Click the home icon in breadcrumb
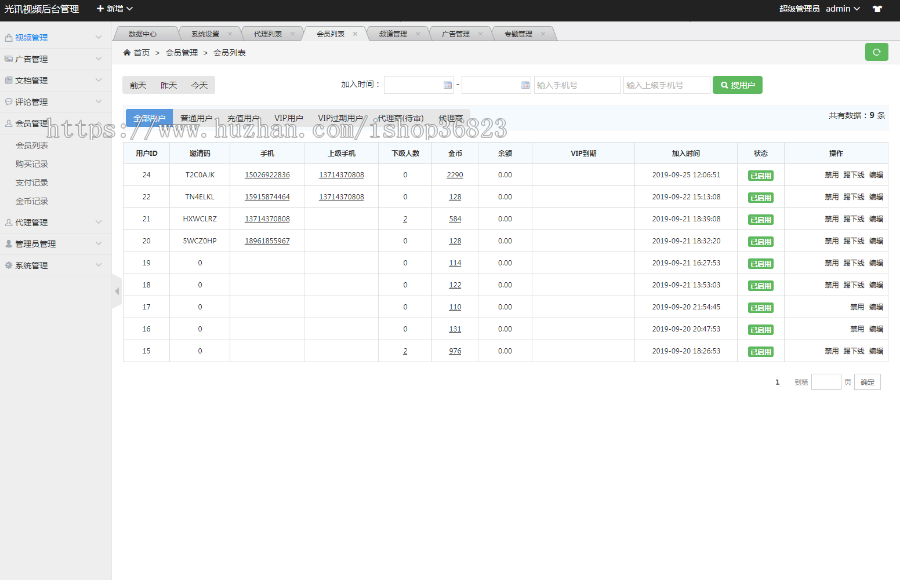Screen dimensions: 900x580 [127, 52]
